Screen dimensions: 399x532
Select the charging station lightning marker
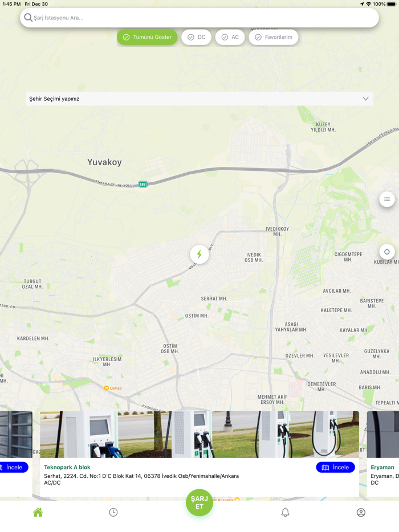tap(199, 254)
